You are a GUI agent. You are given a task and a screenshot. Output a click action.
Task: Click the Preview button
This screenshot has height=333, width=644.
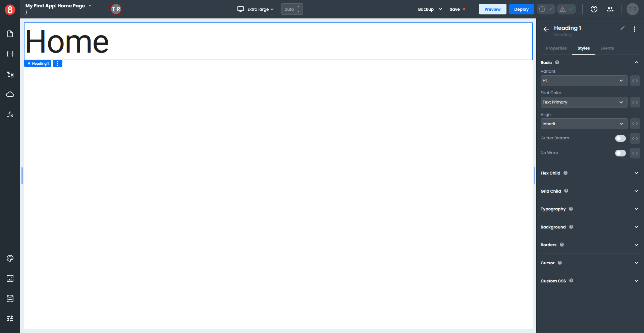click(x=492, y=9)
